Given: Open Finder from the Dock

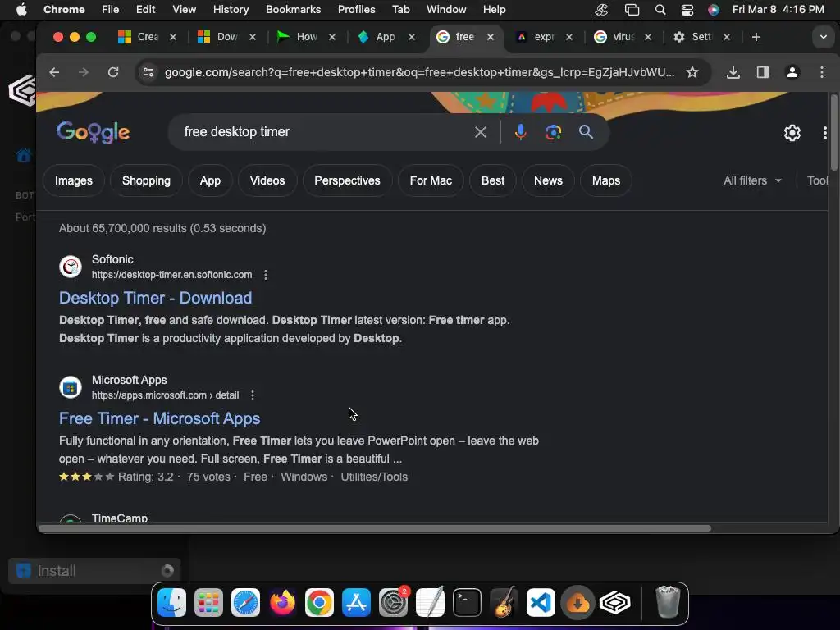Looking at the screenshot, I should [x=172, y=603].
